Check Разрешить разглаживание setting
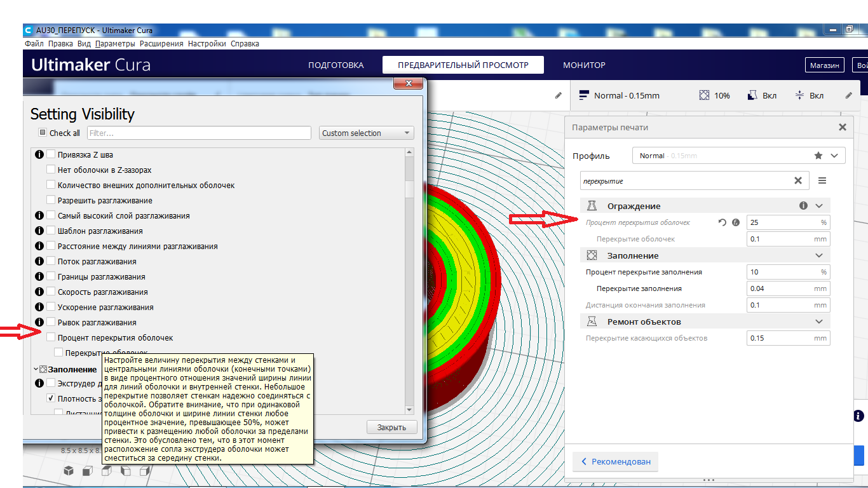The height and width of the screenshot is (488, 868). [51, 200]
